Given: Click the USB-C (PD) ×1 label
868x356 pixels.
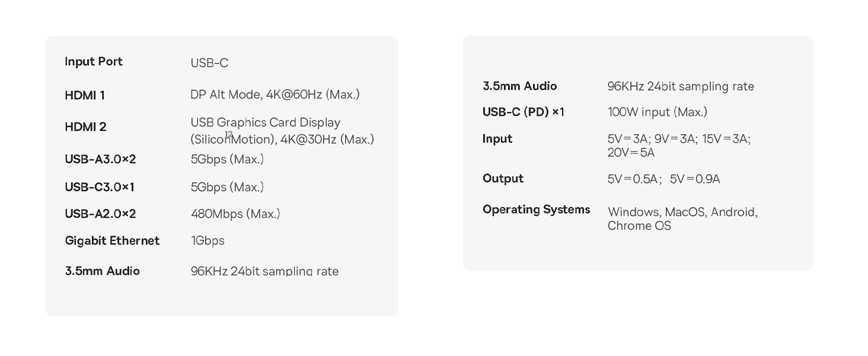Looking at the screenshot, I should pos(524,112).
